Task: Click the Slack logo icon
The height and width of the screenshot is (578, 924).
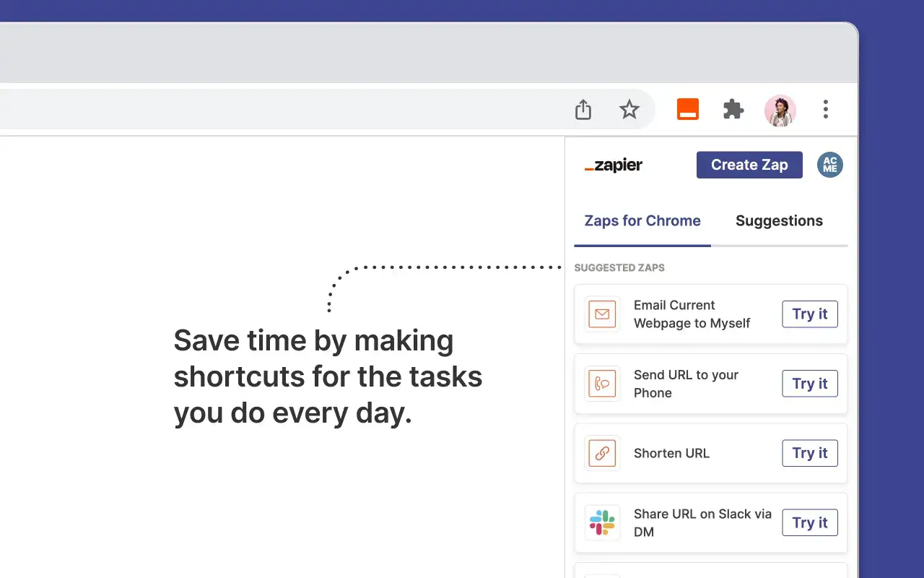Action: (x=602, y=522)
